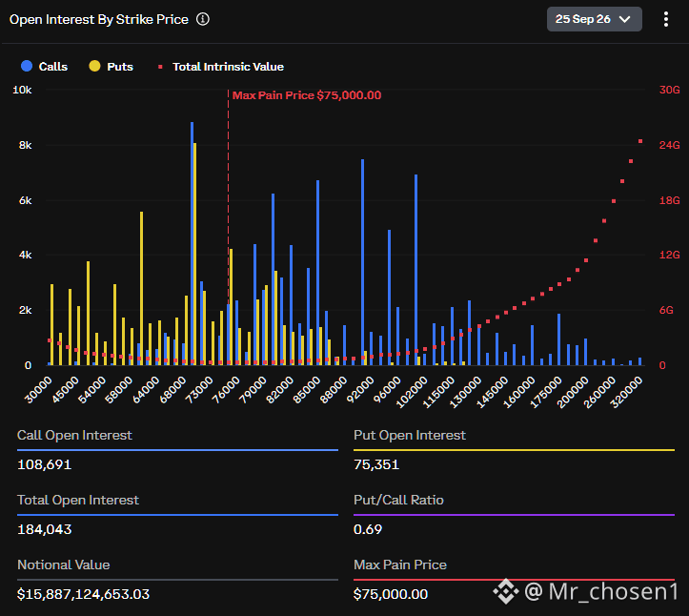Click the Put/Call Ratio heading

point(398,500)
